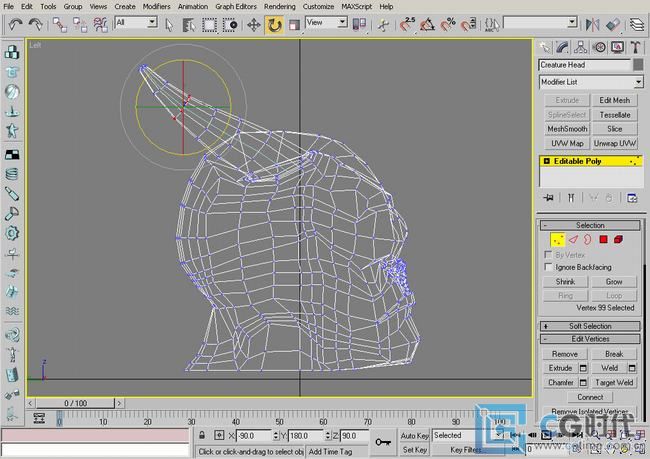Click the object color swatch beside Creature Head
The height and width of the screenshot is (459, 650).
pos(638,65)
